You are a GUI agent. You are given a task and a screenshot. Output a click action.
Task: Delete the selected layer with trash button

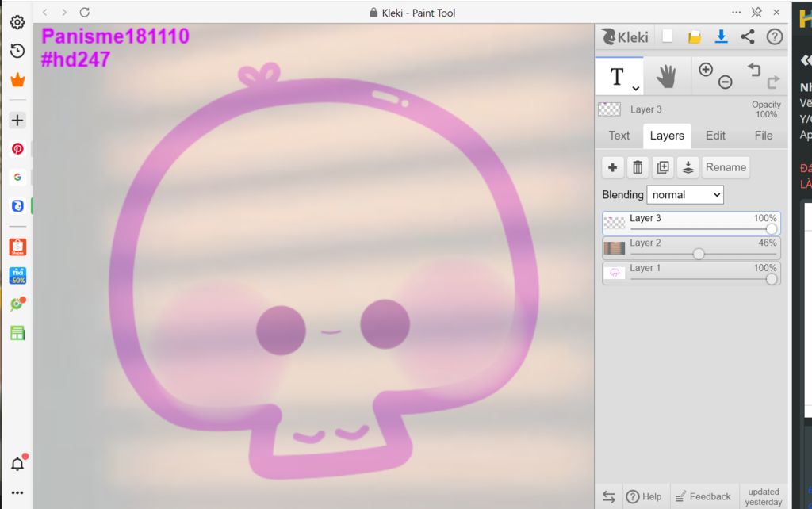point(638,167)
